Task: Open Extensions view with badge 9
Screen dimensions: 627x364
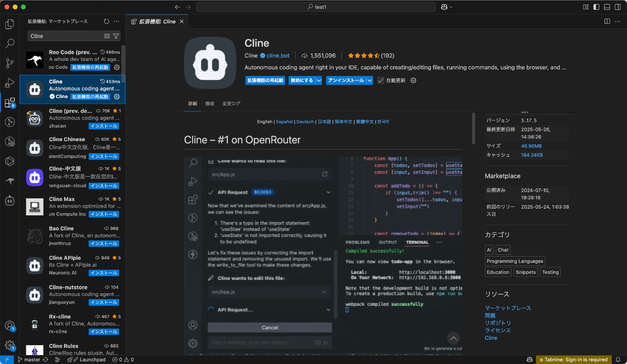Action: pos(10,103)
